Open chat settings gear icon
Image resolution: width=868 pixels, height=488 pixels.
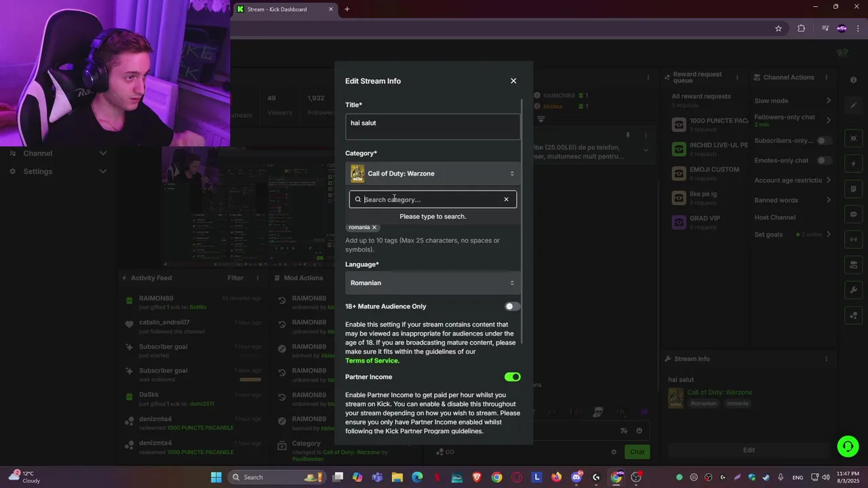click(614, 452)
